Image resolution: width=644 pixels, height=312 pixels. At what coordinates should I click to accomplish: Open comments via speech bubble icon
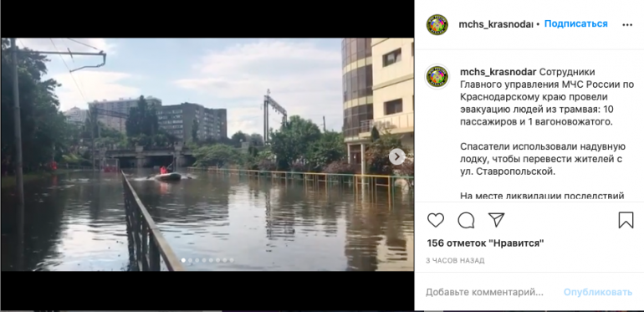coord(466,221)
